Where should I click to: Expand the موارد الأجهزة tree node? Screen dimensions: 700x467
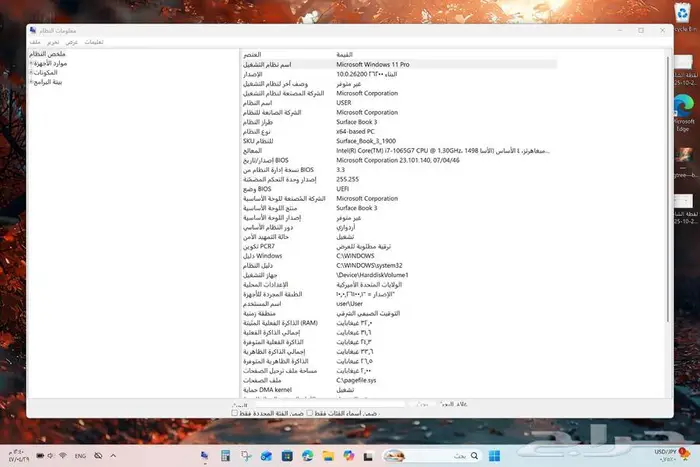pos(32,63)
